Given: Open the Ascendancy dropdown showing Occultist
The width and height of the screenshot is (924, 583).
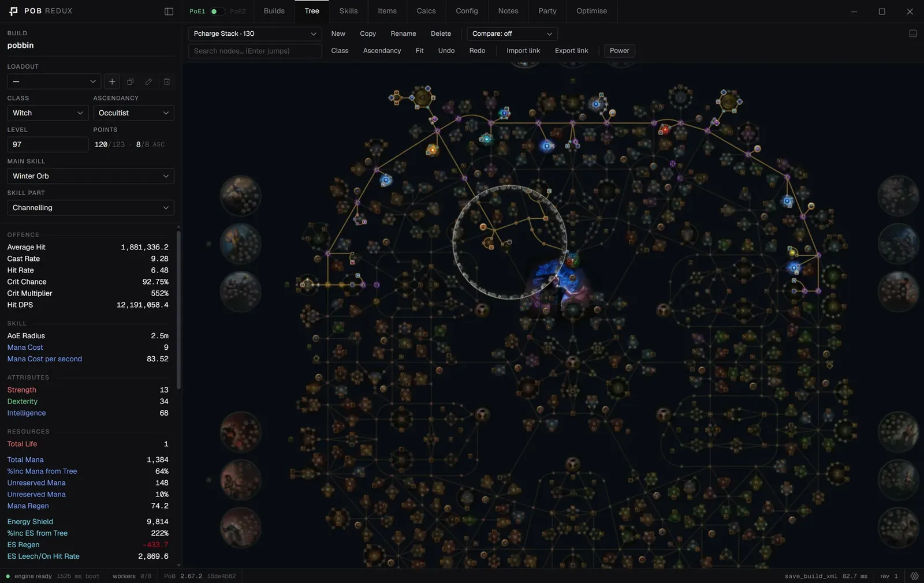Looking at the screenshot, I should pyautogui.click(x=133, y=113).
